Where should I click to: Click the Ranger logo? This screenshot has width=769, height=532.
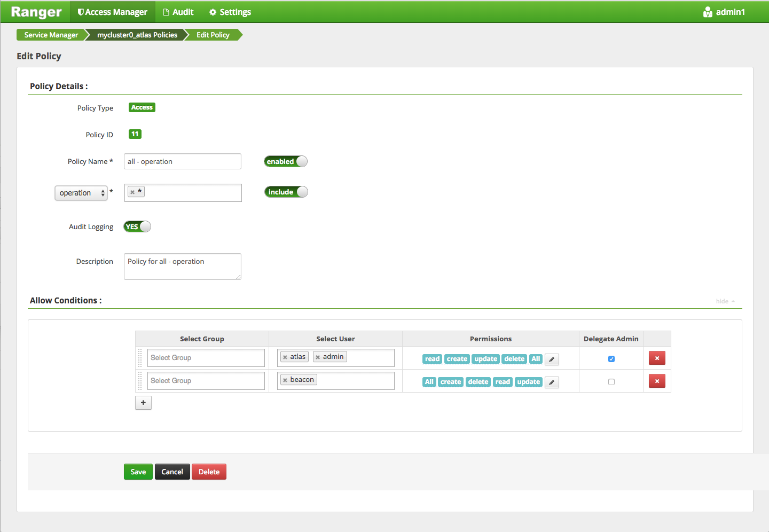(x=36, y=12)
